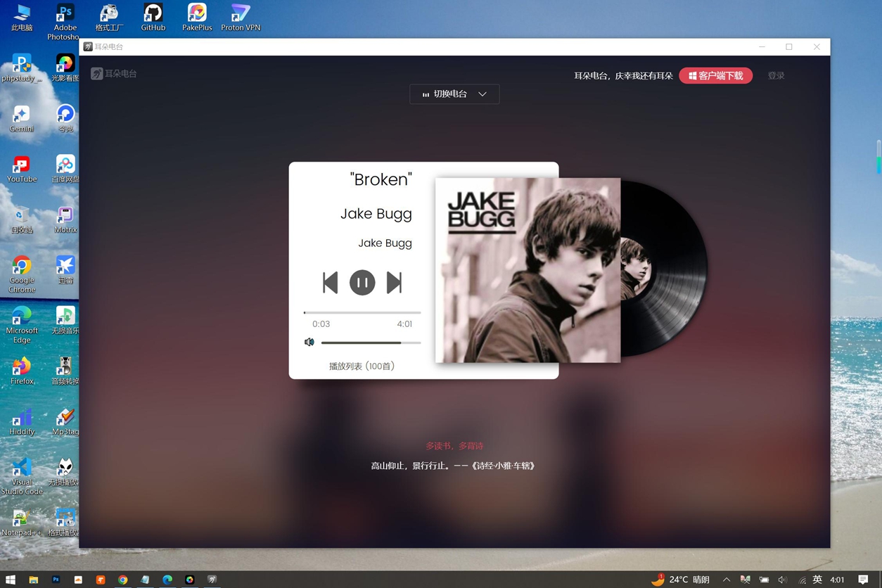
Task: Open the notification center icon
Action: pyautogui.click(x=863, y=580)
